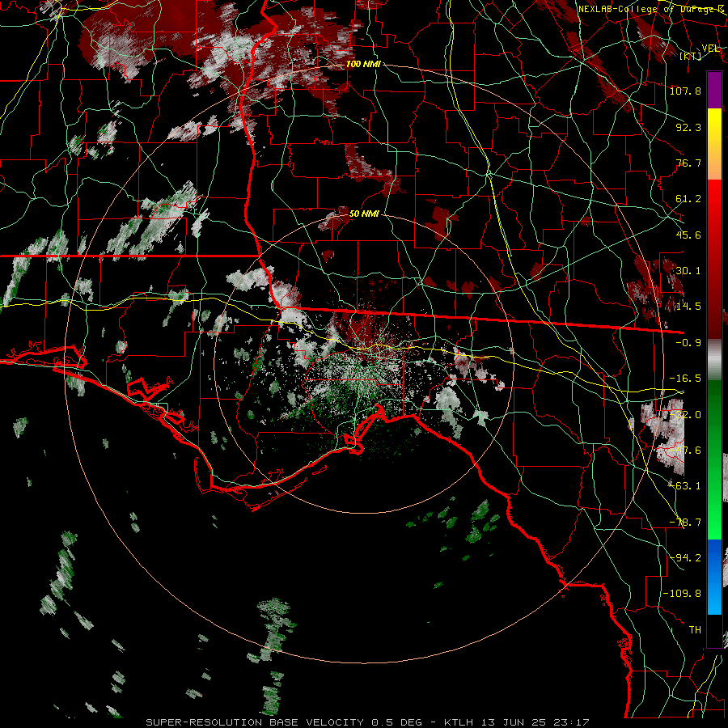Image resolution: width=728 pixels, height=728 pixels.
Task: Click the -0.9 velocity scale value
Action: pos(688,343)
